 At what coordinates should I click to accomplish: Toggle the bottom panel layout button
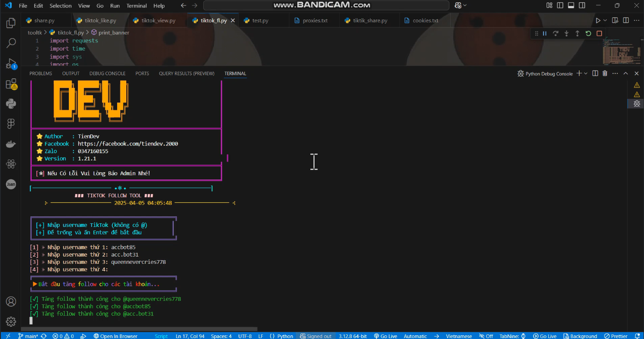[572, 5]
